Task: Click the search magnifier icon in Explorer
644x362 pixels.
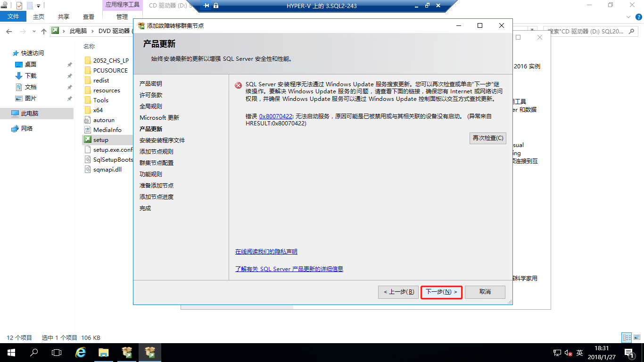Action: click(x=632, y=31)
